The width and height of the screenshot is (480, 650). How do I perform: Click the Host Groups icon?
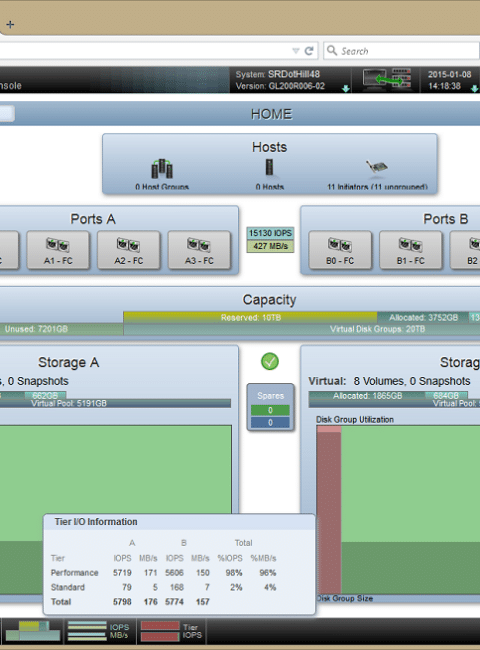162,168
